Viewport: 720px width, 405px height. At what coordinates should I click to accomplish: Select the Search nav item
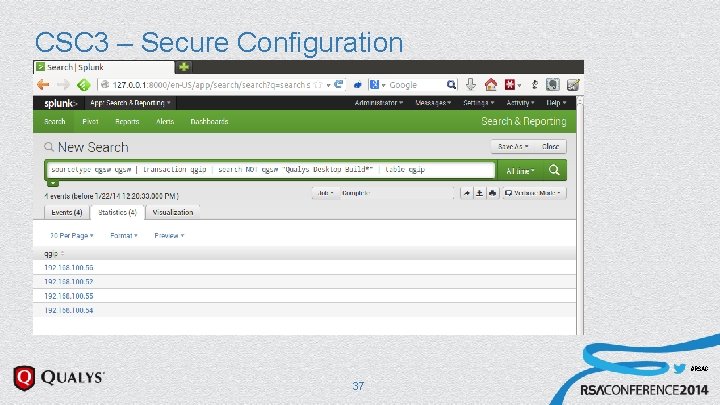coord(55,122)
